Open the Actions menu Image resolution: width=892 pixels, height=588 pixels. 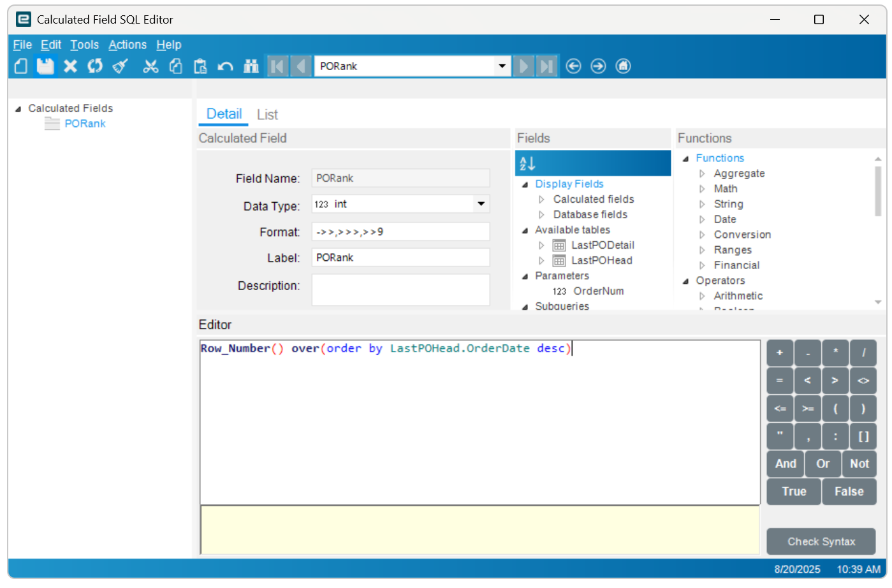point(128,45)
